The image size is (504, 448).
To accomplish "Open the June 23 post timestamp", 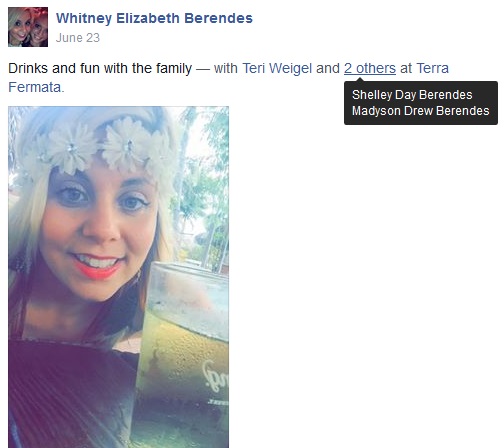I will (78, 38).
